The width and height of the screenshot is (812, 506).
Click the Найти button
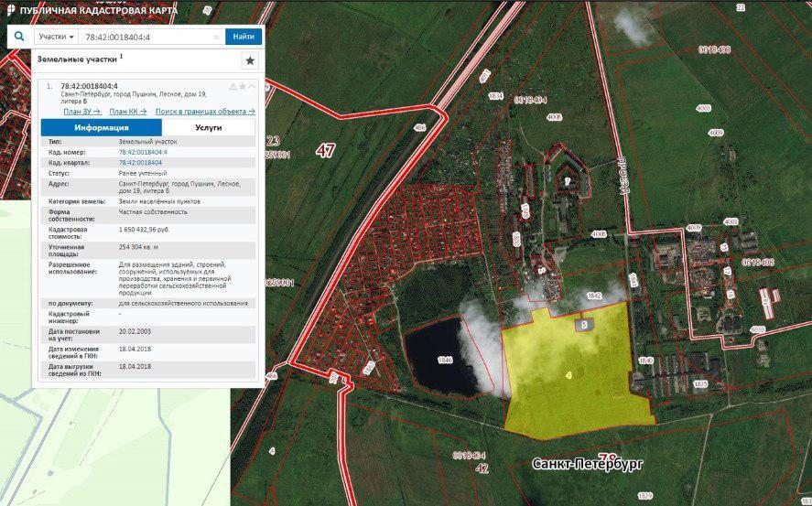tap(244, 37)
